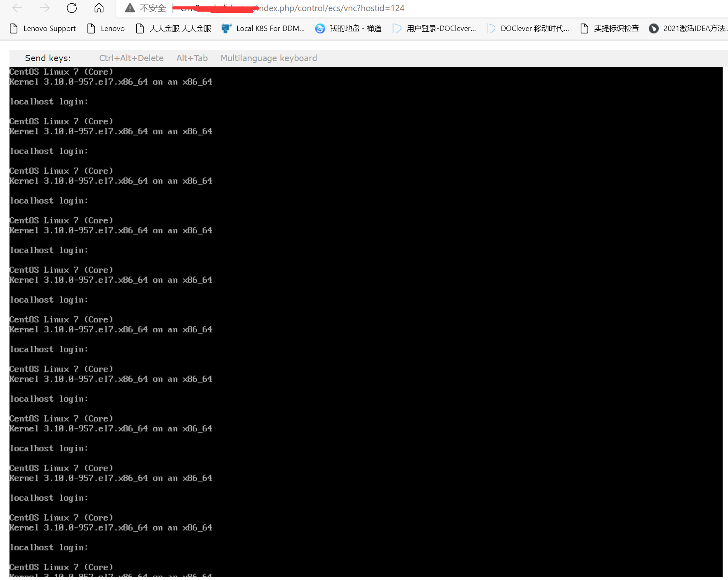Screen dimensions: 728x580
Task: Open the Lenovo bookmark
Action: click(x=106, y=28)
